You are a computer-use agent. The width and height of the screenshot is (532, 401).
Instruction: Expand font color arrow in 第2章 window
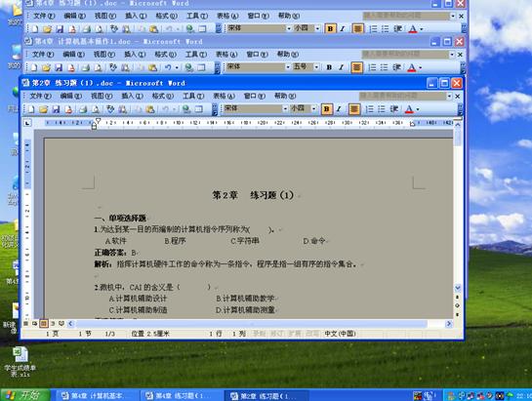418,109
